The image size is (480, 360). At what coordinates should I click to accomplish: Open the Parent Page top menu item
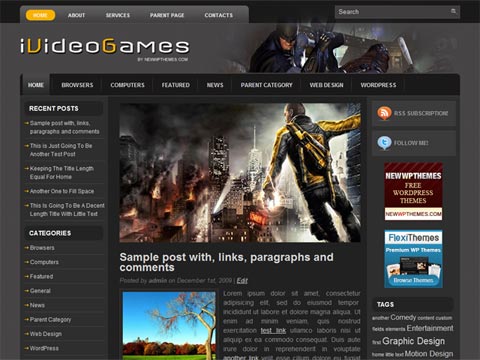click(167, 15)
